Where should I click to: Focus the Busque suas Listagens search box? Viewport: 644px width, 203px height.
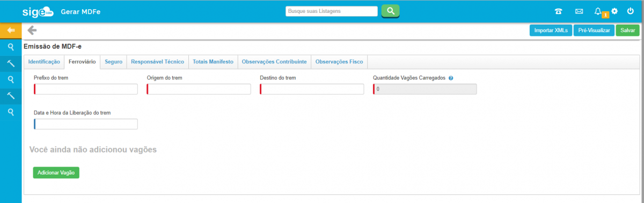click(x=332, y=11)
